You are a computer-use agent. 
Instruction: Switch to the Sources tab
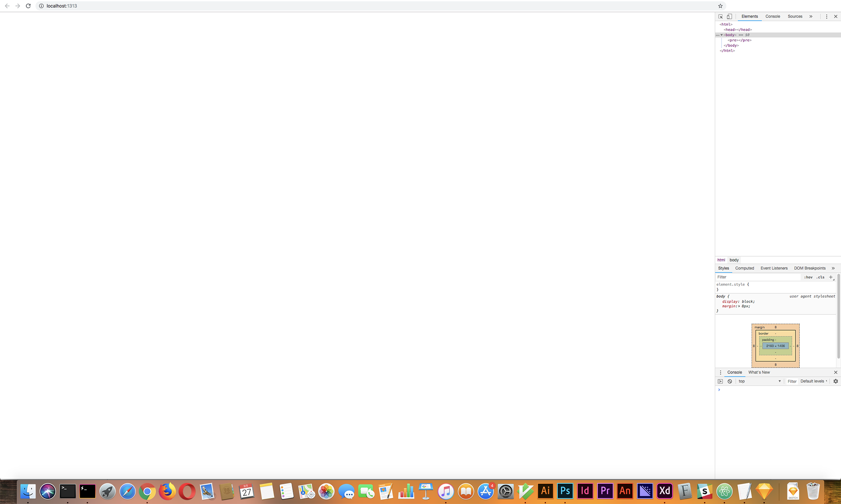tap(795, 17)
